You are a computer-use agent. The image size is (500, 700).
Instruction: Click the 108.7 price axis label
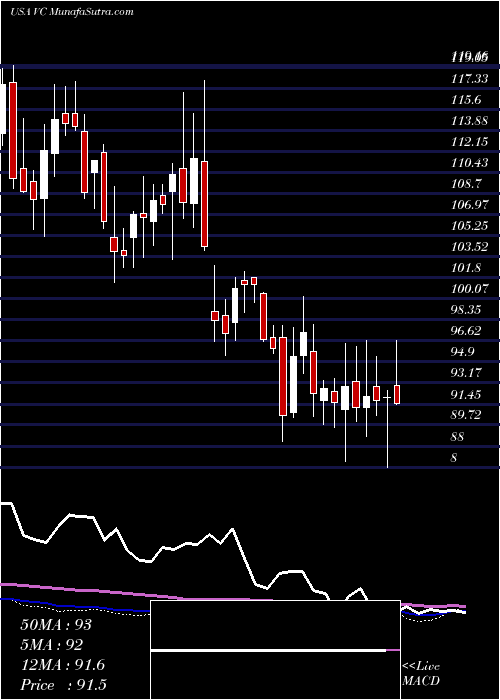click(x=466, y=184)
